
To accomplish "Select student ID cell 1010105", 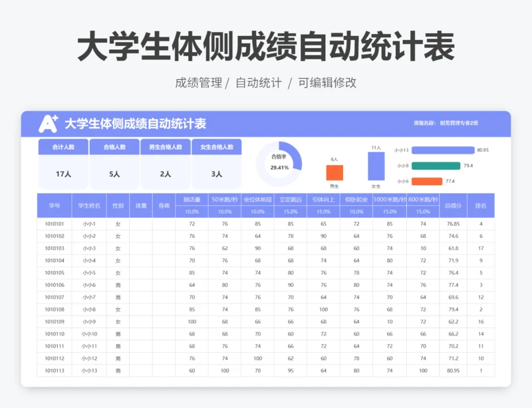I will [55, 273].
